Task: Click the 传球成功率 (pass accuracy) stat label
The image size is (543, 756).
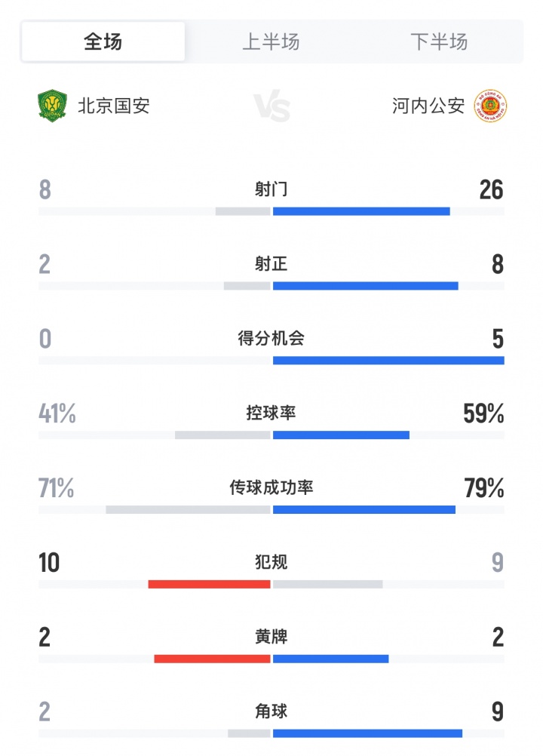Action: (x=271, y=487)
